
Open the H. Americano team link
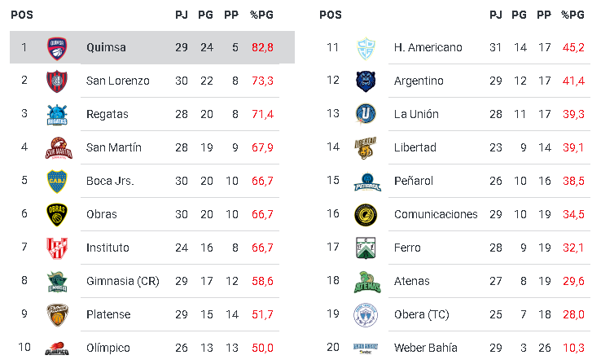428,47
